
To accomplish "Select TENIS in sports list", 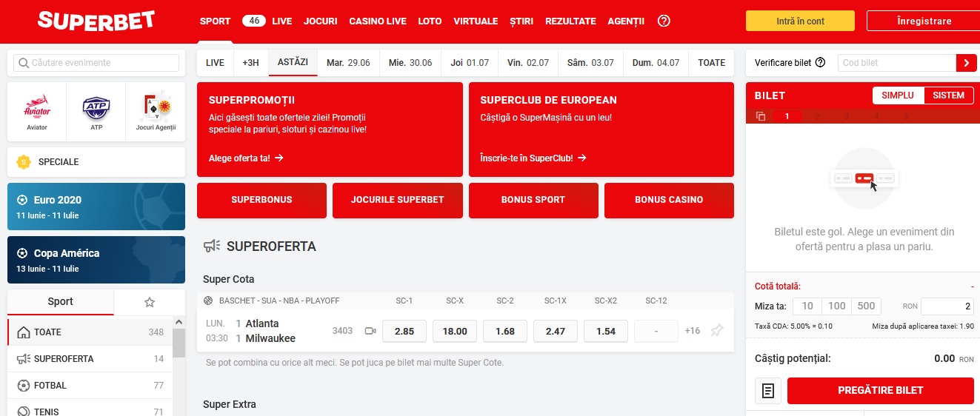I will pyautogui.click(x=90, y=409).
